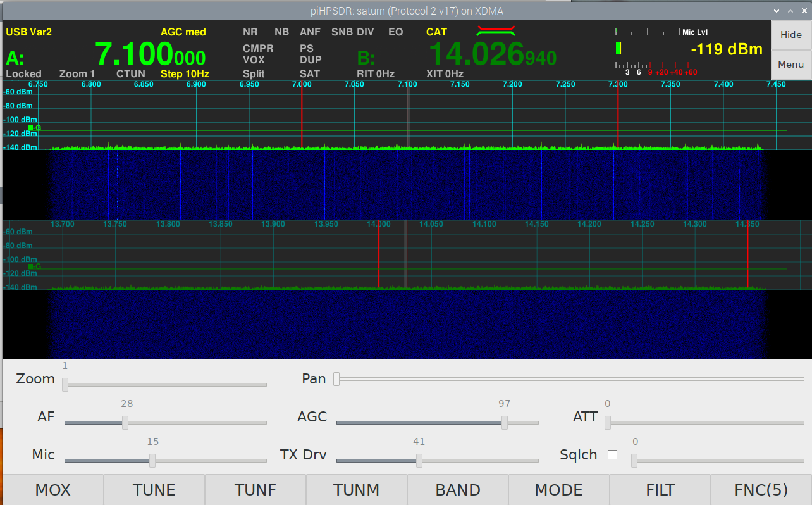Open the BAND selection menu

[x=458, y=490]
